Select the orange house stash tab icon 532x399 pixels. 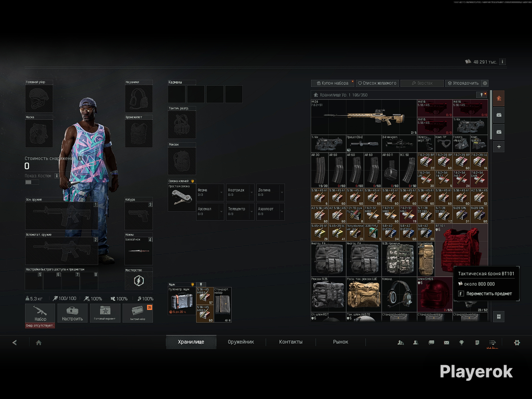[x=499, y=98]
